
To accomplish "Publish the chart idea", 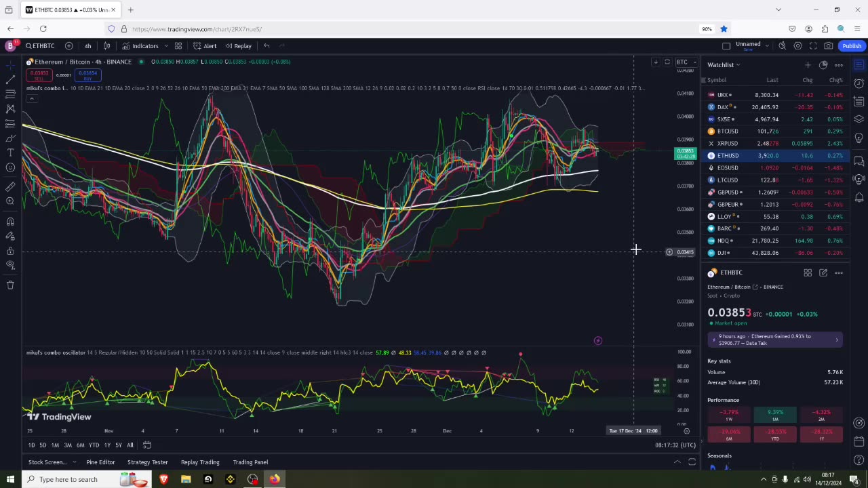I will 852,46.
